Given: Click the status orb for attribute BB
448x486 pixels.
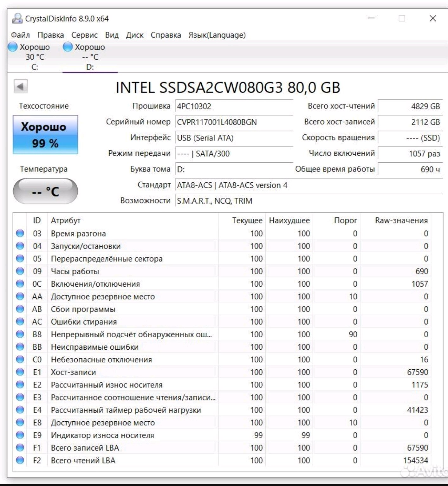Looking at the screenshot, I should tap(20, 347).
